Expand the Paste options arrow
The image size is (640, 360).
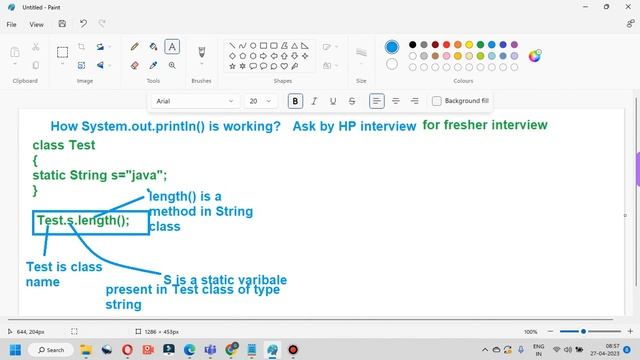15,64
